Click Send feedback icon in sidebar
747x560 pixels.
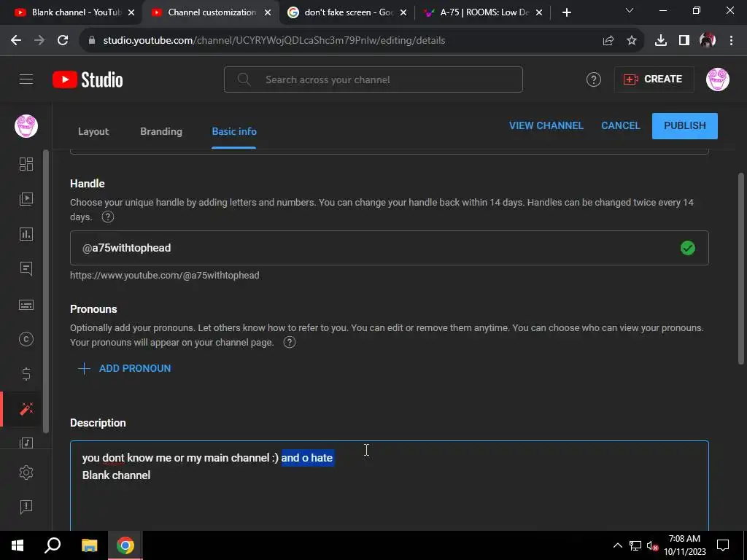(26, 507)
